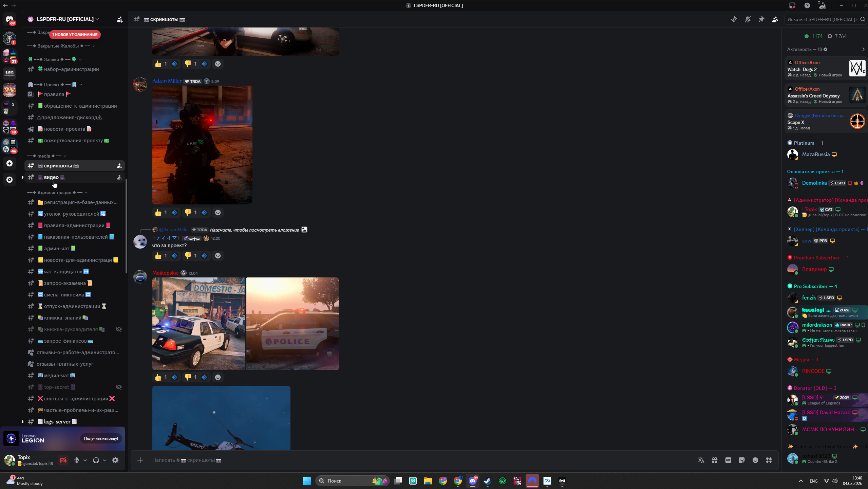Add reaction to the 'что за проект?' message

(218, 256)
